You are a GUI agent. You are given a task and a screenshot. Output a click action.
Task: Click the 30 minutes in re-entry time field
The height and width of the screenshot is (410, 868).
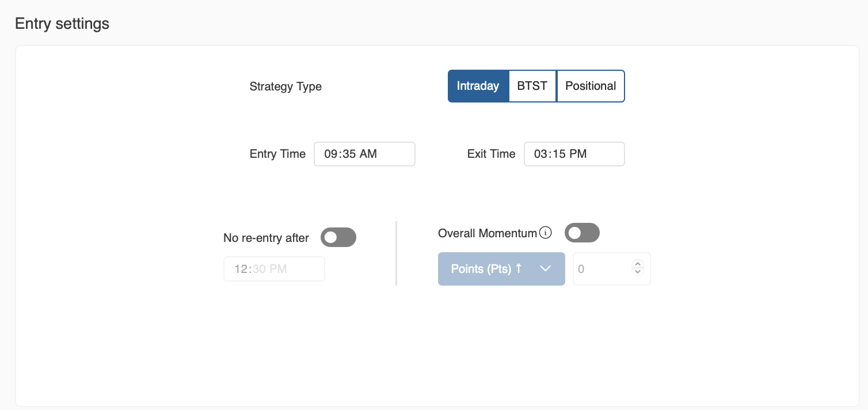[258, 269]
